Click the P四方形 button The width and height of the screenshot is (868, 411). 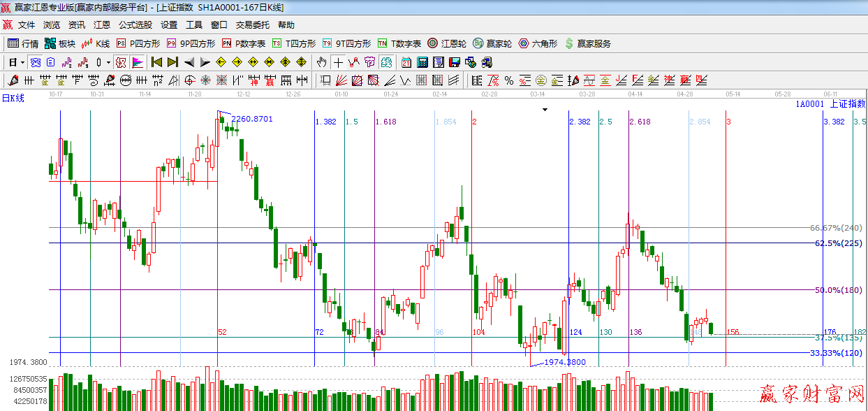pos(139,43)
